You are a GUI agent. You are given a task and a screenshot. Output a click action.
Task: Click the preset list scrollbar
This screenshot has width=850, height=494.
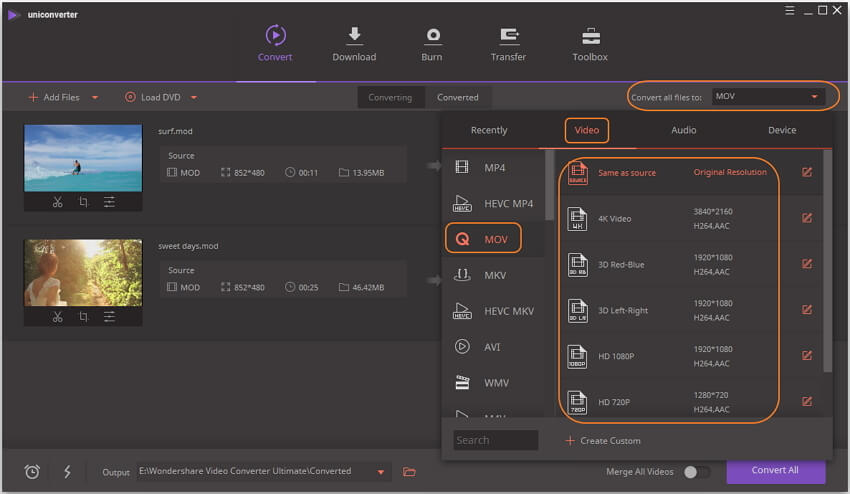827,260
